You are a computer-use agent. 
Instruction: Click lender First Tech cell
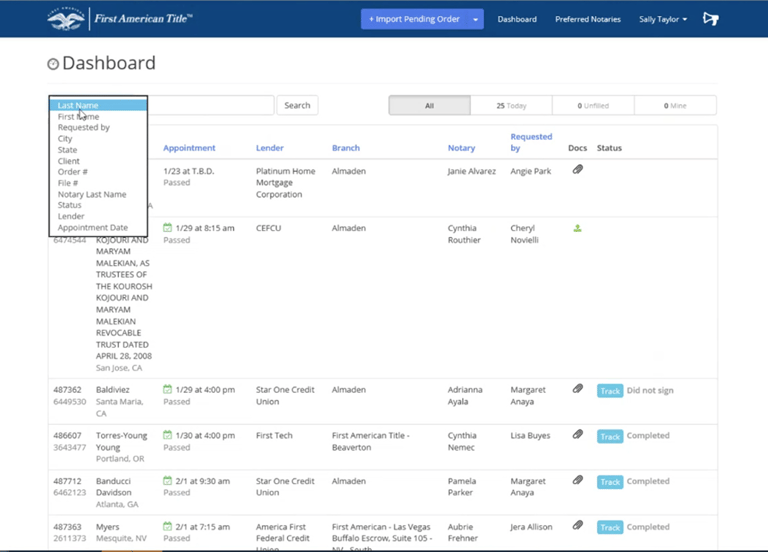pos(274,435)
